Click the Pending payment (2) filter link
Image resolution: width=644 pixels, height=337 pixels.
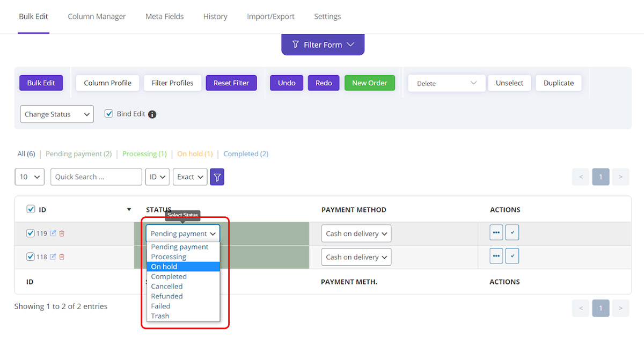click(x=78, y=153)
